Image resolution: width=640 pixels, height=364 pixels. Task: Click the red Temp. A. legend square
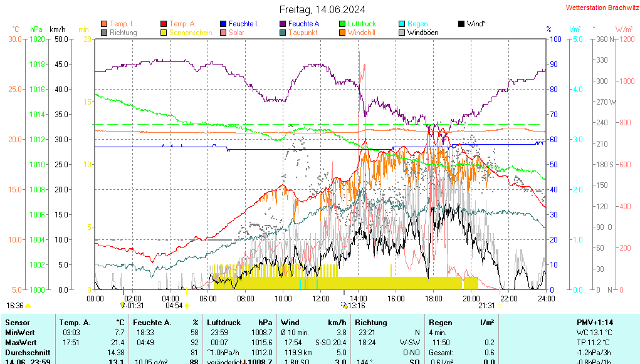click(x=164, y=24)
